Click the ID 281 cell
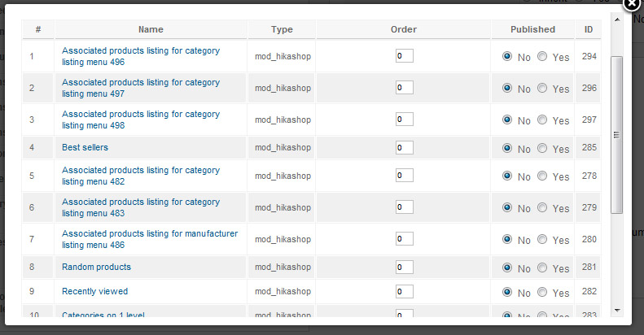The height and width of the screenshot is (335, 644). click(589, 267)
